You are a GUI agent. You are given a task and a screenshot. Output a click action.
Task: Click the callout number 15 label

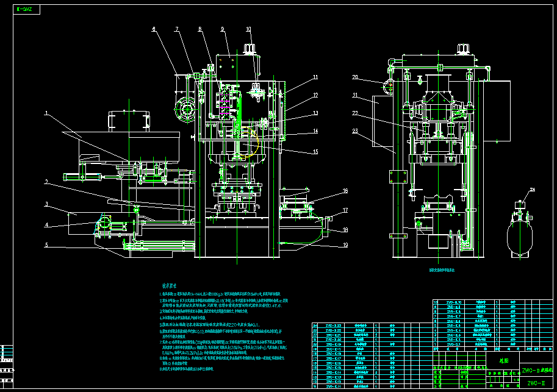pos(315,152)
